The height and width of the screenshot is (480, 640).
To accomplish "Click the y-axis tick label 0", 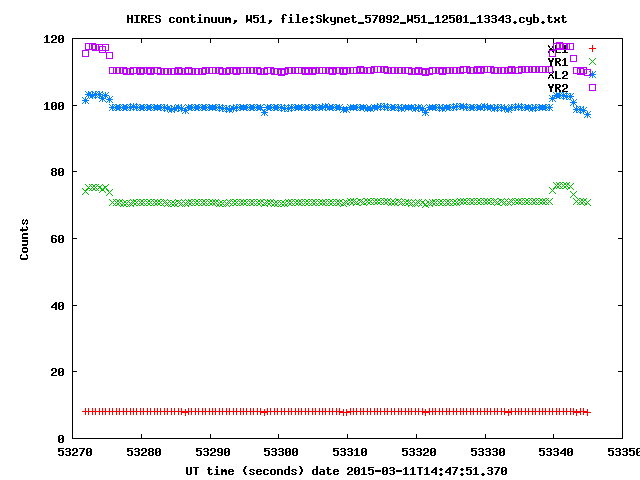I will (61, 439).
